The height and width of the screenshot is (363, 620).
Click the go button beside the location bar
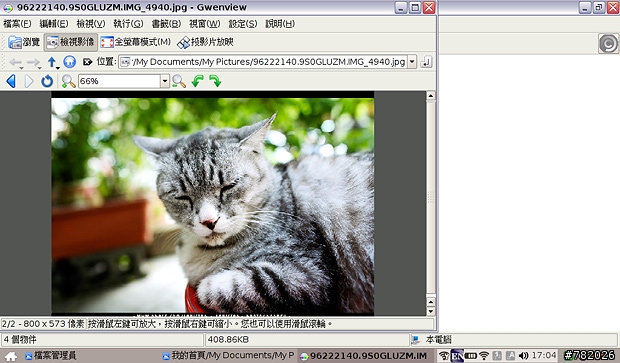tap(426, 62)
